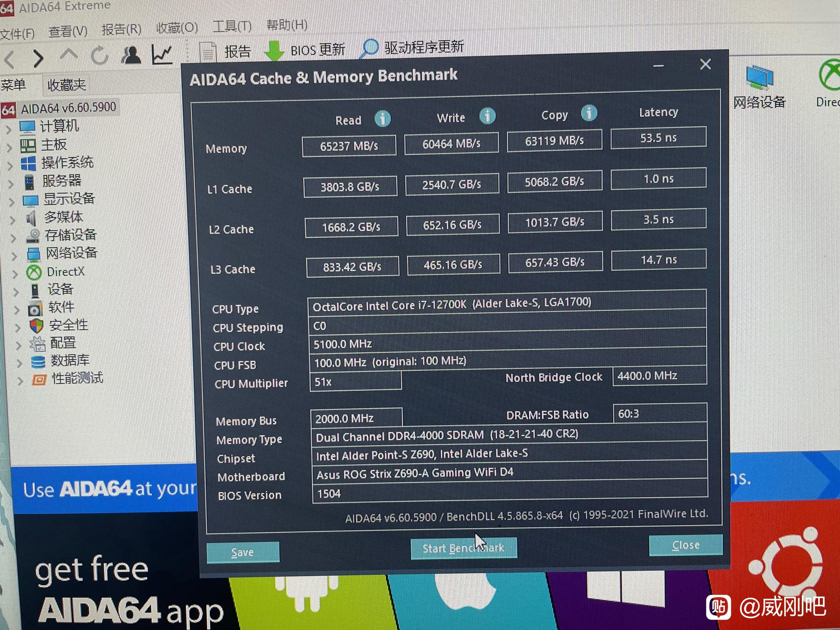Image resolution: width=840 pixels, height=630 pixels.
Task: Click the Memory Type DDR4-4000 field
Action: pos(509,435)
